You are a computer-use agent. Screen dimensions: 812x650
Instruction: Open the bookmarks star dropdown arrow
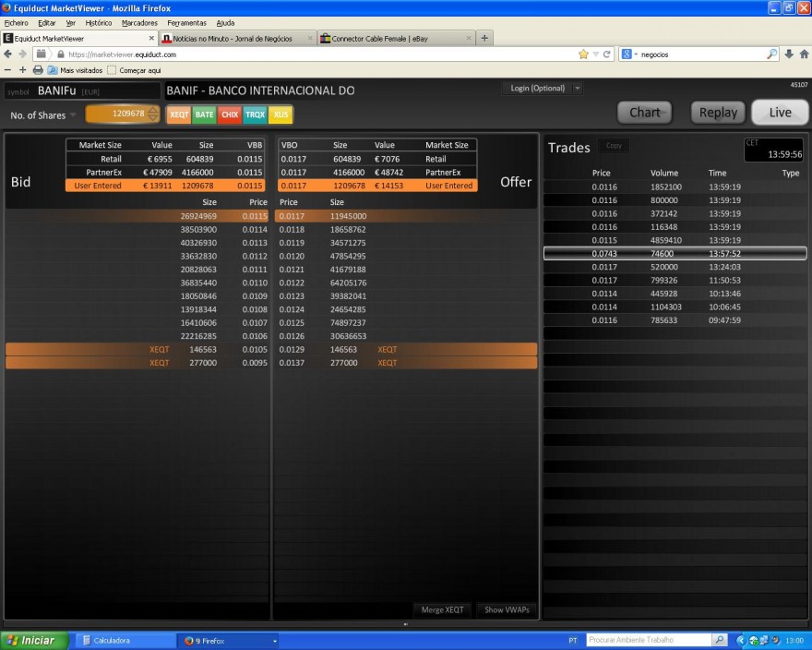[x=595, y=54]
